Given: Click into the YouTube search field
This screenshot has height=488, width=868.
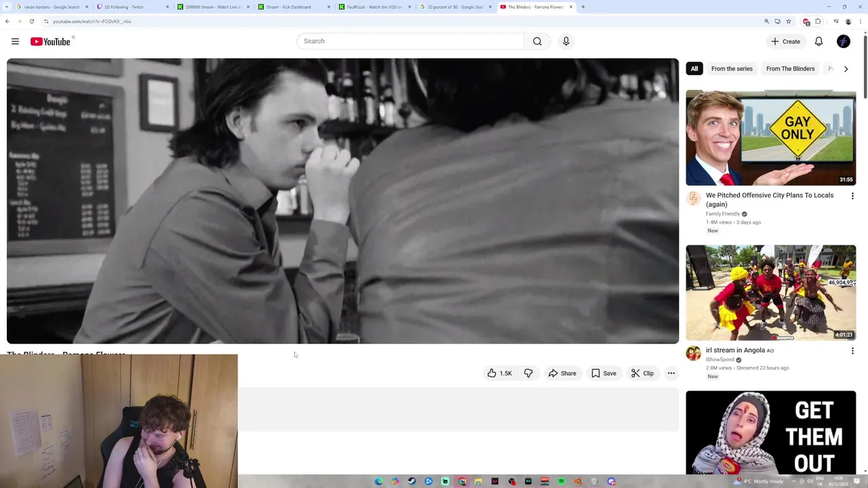Looking at the screenshot, I should 410,41.
